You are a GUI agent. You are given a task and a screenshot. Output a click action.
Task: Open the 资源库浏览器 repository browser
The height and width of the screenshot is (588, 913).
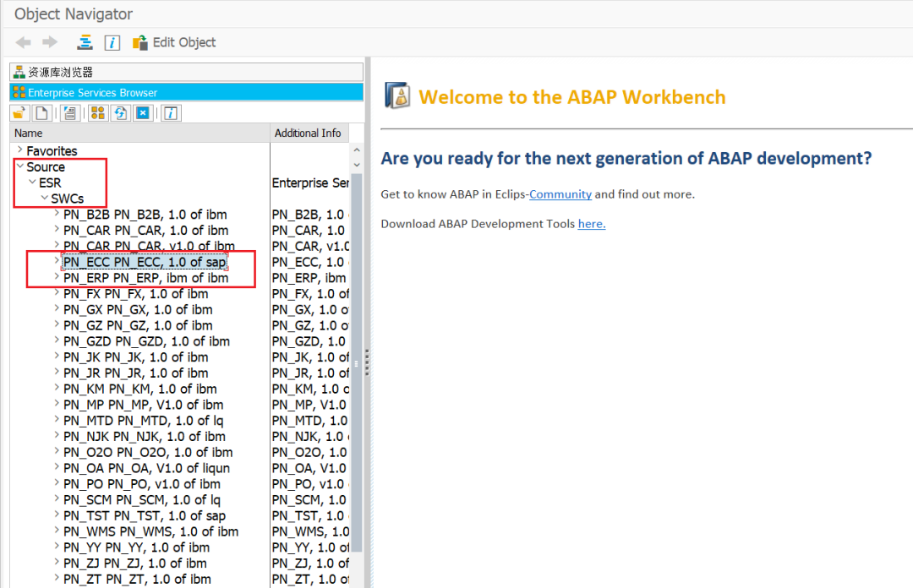[x=186, y=72]
